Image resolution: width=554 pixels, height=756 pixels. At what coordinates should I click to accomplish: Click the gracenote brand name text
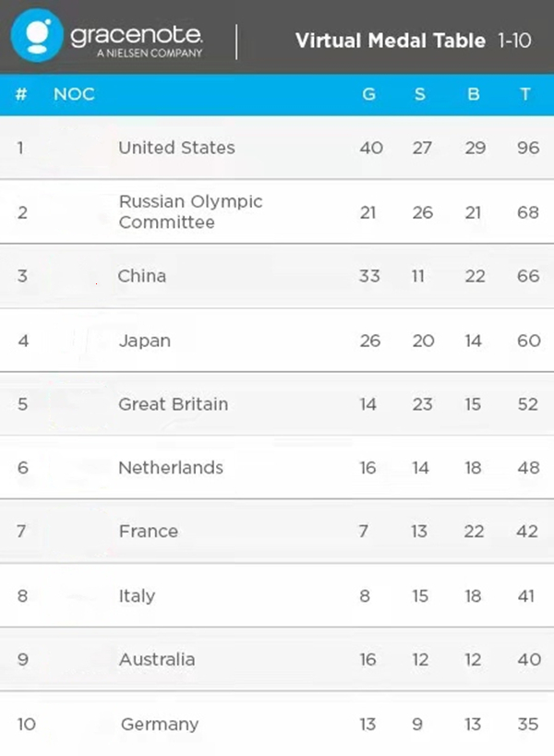point(136,35)
